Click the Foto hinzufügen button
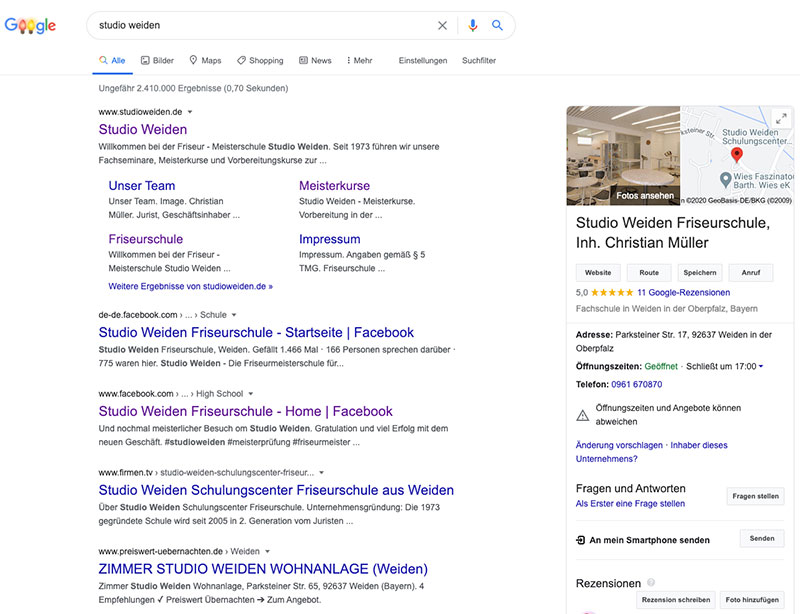The width and height of the screenshot is (800, 614). point(752,600)
